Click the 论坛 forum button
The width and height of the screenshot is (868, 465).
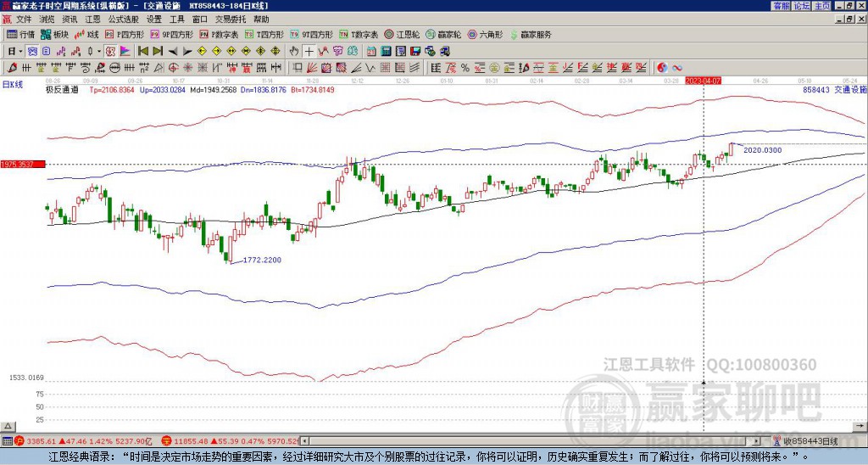802,6
